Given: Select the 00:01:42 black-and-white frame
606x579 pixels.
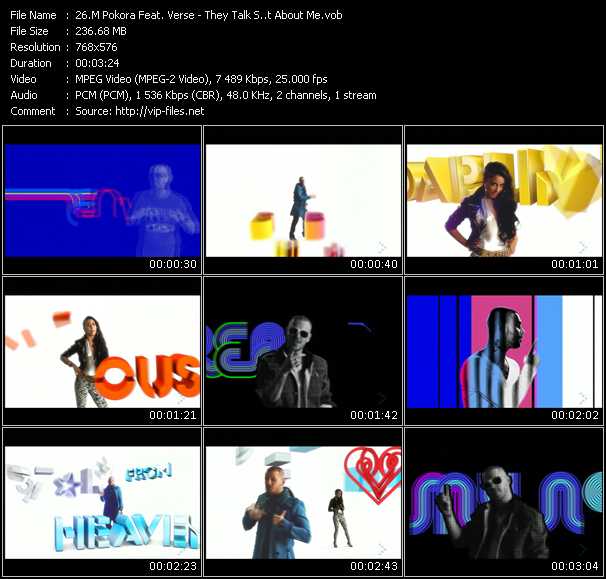Looking at the screenshot, I should click(x=303, y=351).
